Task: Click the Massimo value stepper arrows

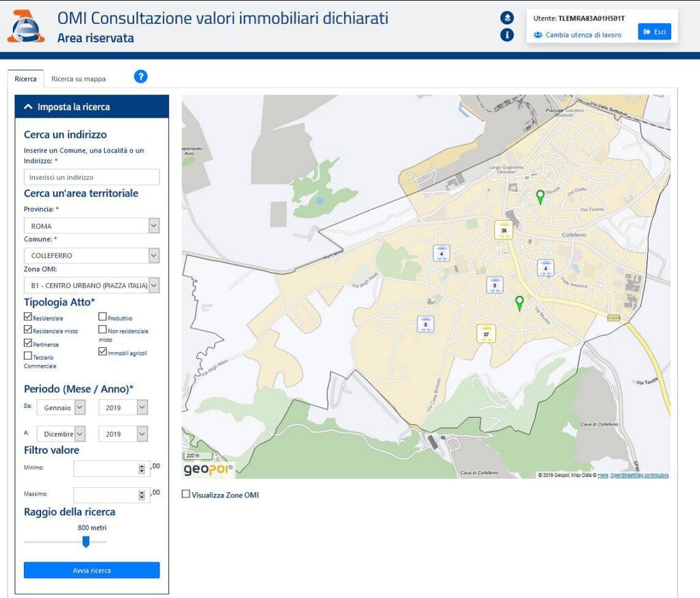Action: [x=142, y=495]
